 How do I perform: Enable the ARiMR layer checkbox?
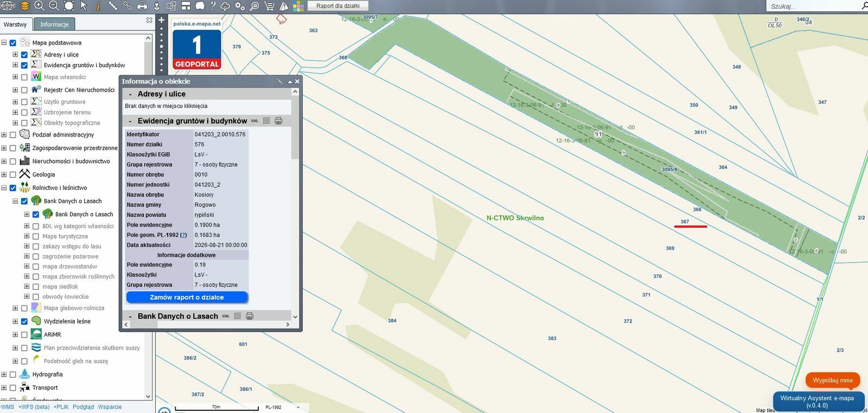pos(24,334)
